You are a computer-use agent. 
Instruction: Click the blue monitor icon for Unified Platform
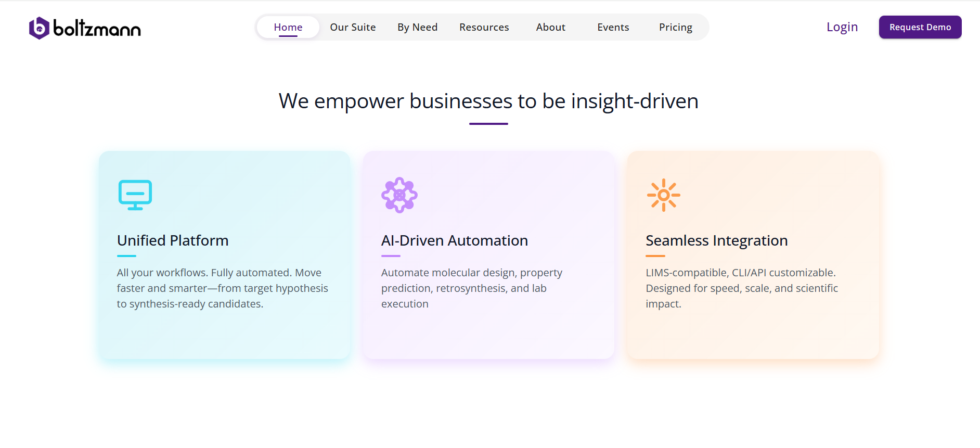[x=135, y=195]
